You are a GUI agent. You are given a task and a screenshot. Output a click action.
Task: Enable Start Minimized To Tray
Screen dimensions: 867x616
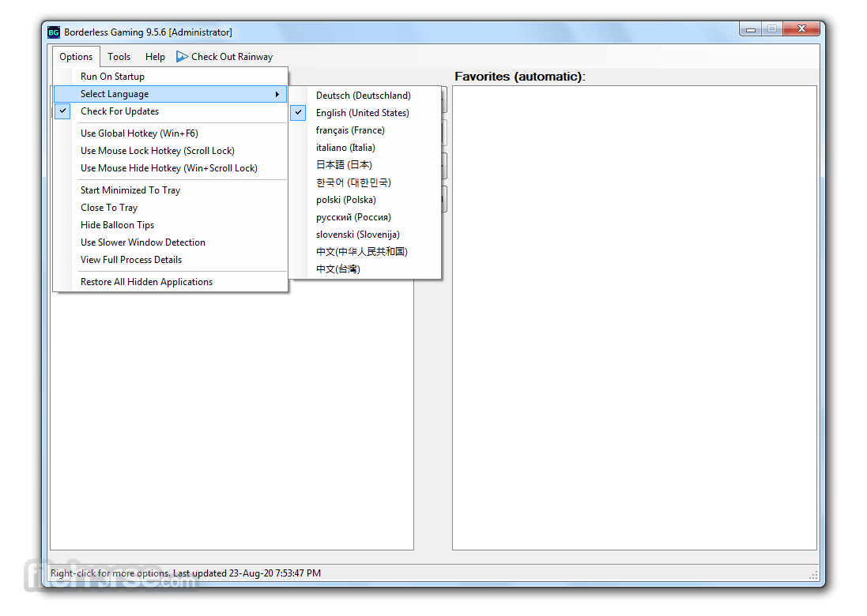pos(171,190)
